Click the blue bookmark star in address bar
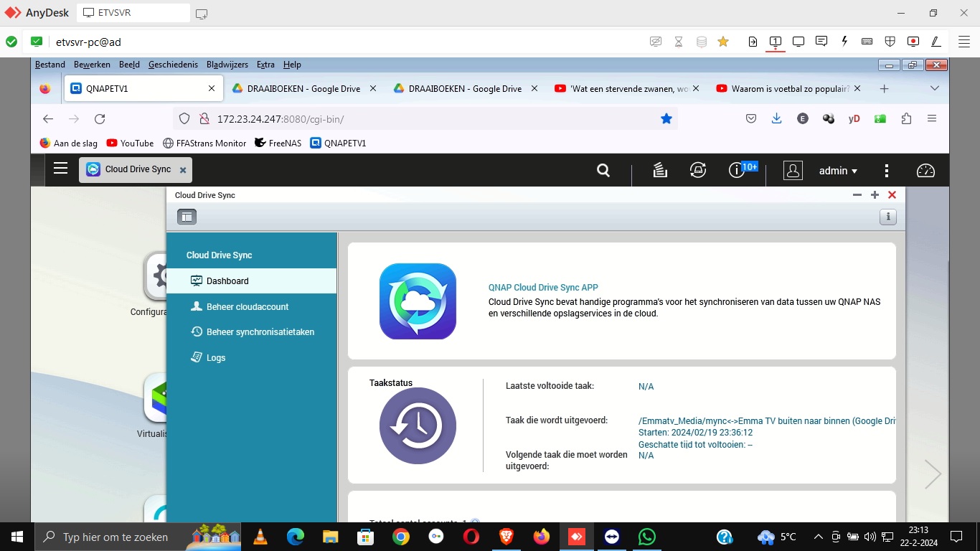 click(x=666, y=119)
